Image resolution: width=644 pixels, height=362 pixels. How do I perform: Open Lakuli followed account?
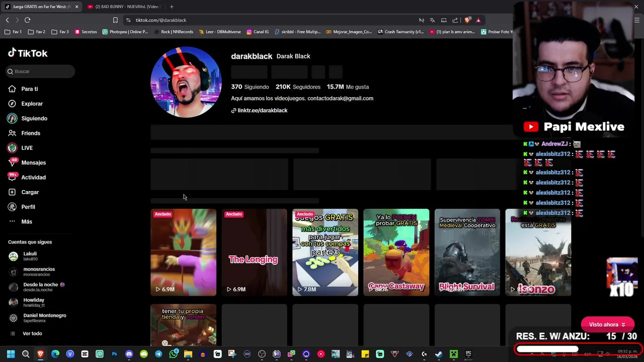coord(23,256)
